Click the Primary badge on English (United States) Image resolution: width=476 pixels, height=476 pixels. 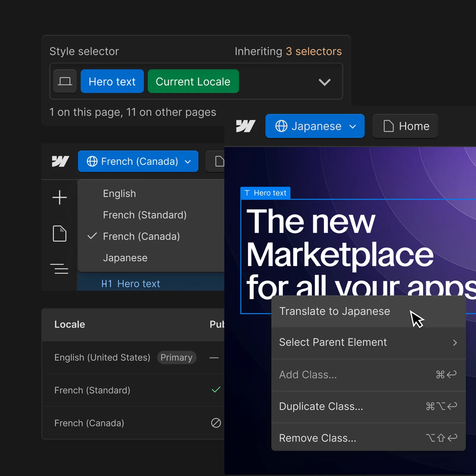176,357
